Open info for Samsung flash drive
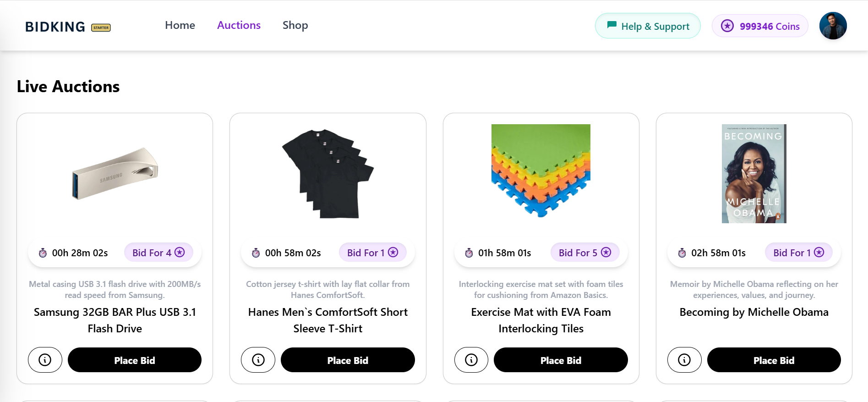 pyautogui.click(x=45, y=360)
